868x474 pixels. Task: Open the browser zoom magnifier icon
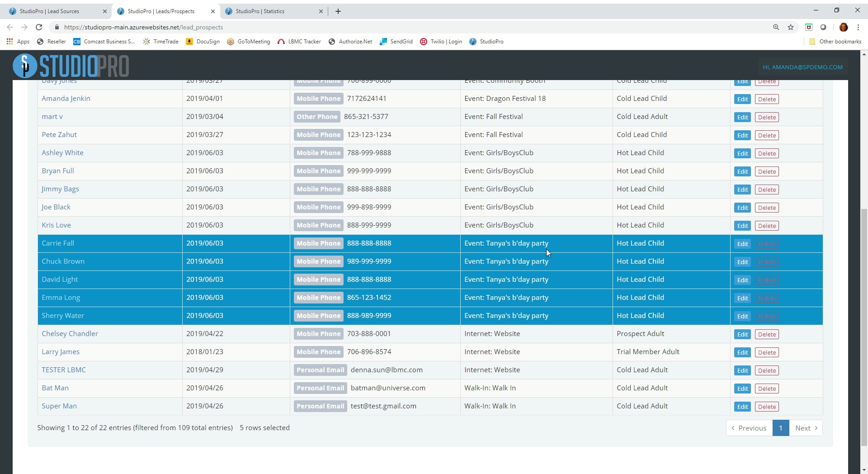click(x=776, y=27)
